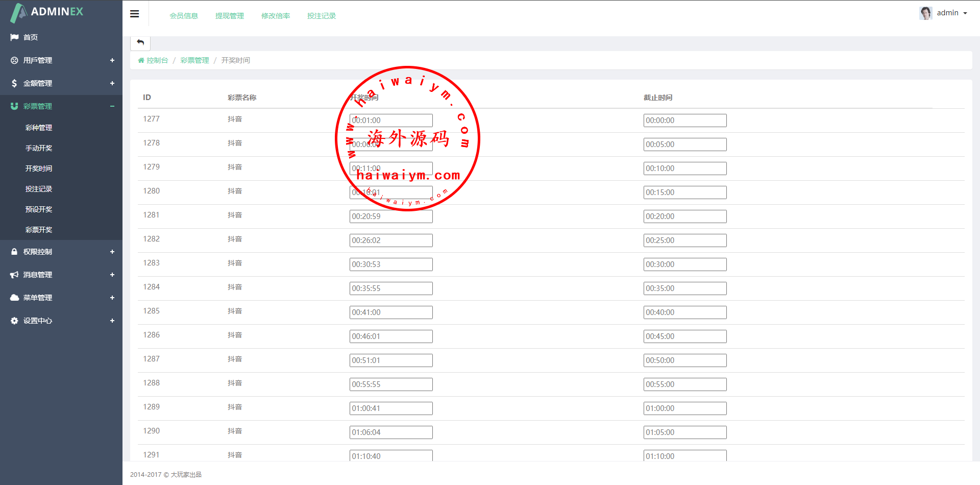Go to 预设开奖 in the sidebar

click(39, 209)
